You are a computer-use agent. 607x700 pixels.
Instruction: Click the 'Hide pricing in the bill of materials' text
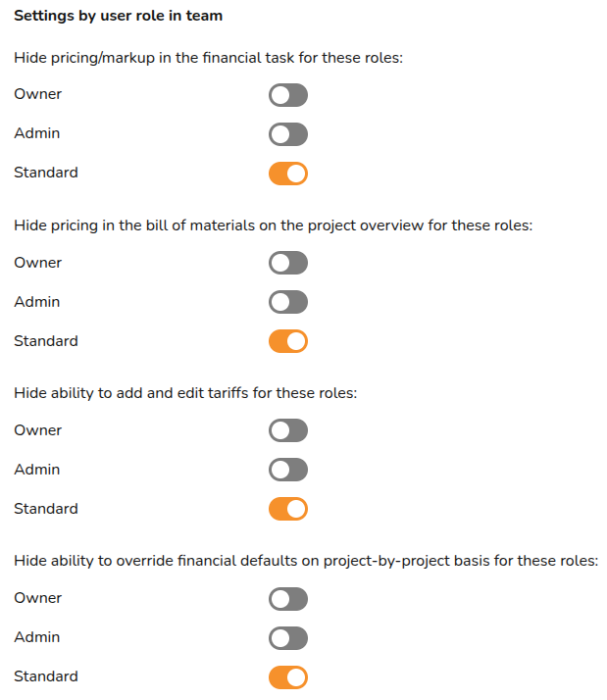coord(273,225)
